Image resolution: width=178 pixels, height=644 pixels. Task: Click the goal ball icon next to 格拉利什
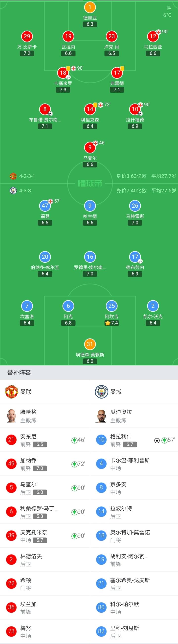(x=157, y=440)
